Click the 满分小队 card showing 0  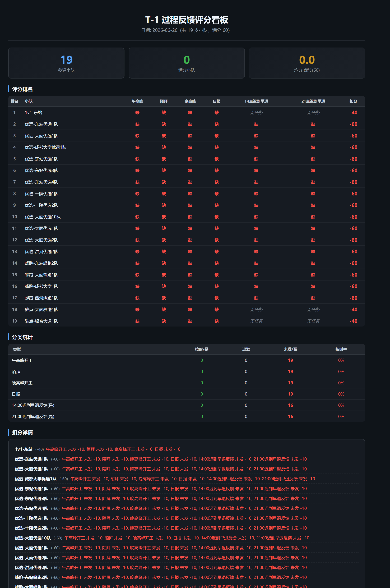187,63
